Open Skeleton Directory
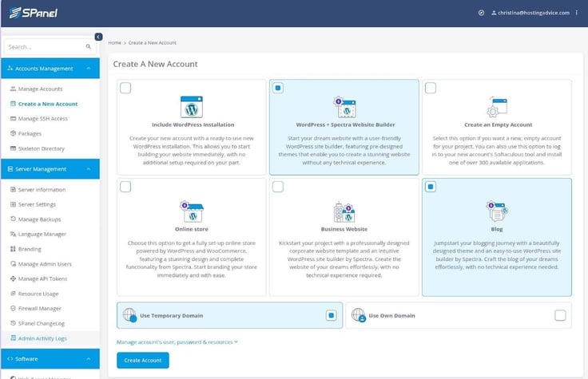This screenshot has height=379, width=588. pyautogui.click(x=42, y=148)
